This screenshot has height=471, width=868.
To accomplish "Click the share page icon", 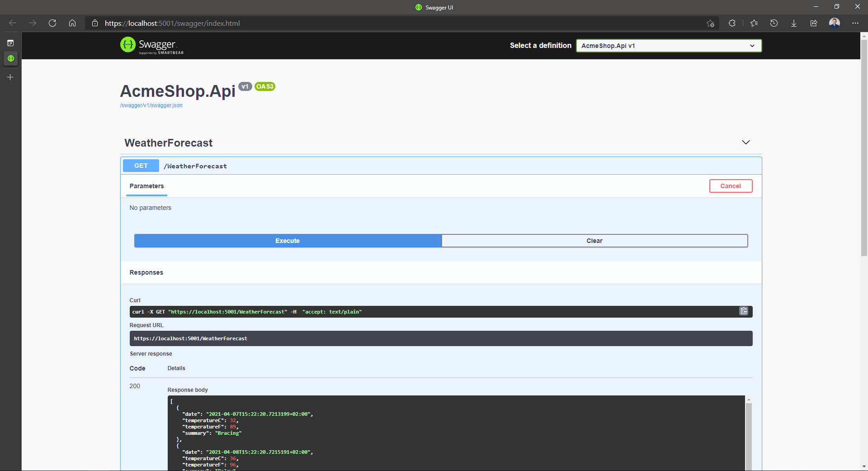I will tap(814, 23).
